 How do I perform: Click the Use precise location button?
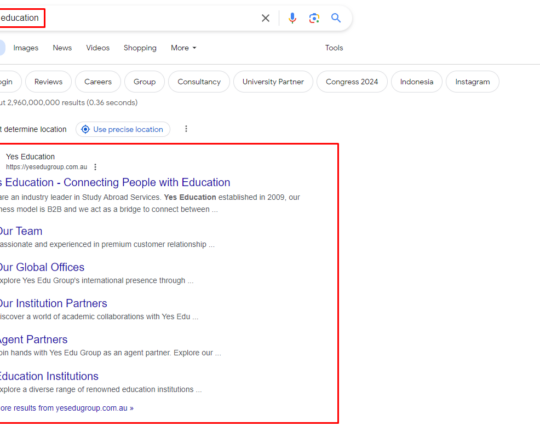tap(123, 129)
